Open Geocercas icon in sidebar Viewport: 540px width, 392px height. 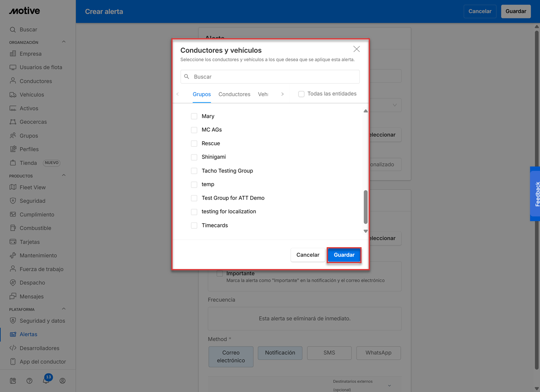[13, 122]
